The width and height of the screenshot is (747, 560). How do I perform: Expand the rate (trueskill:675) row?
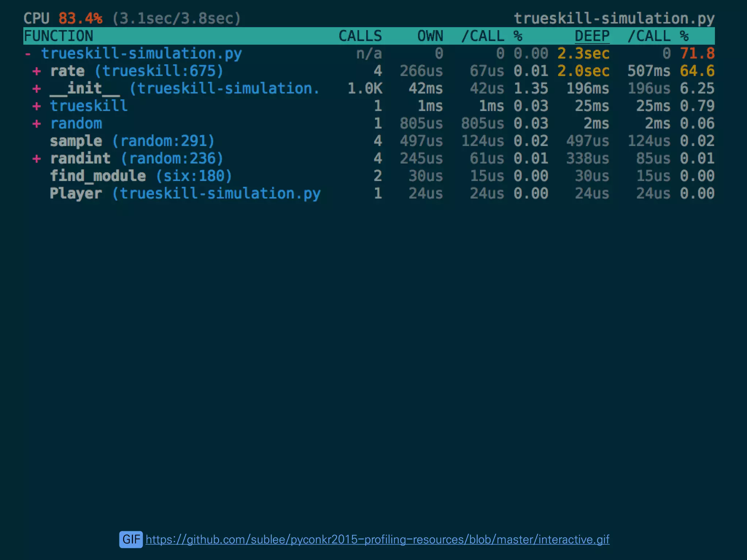tap(36, 71)
